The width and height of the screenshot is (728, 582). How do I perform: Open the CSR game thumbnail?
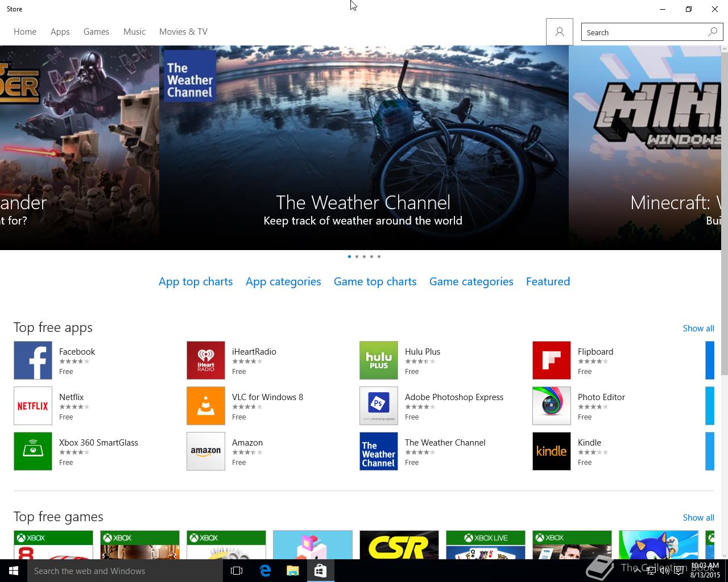pos(399,545)
